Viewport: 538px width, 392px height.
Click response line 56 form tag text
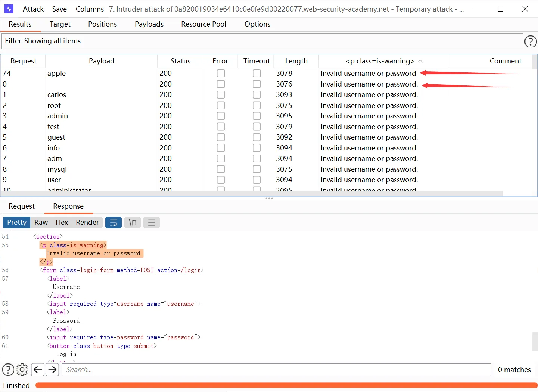pyautogui.click(x=122, y=270)
